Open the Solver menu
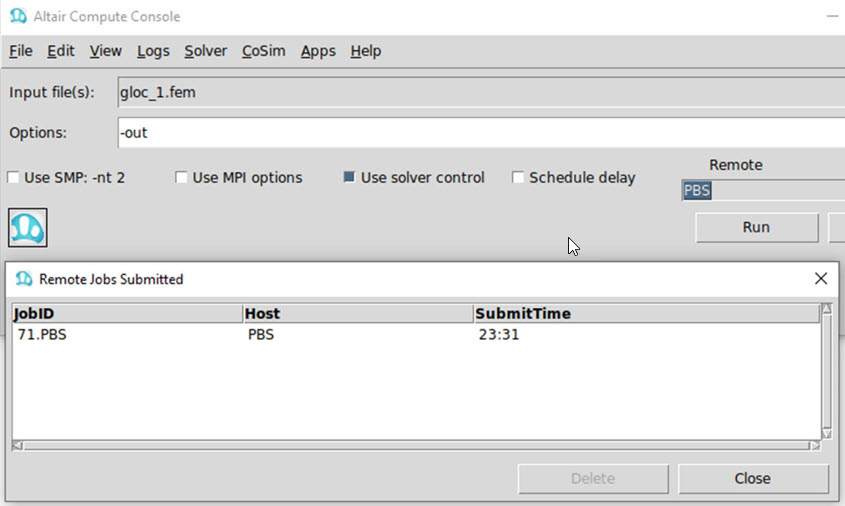This screenshot has height=506, width=845. tap(205, 51)
